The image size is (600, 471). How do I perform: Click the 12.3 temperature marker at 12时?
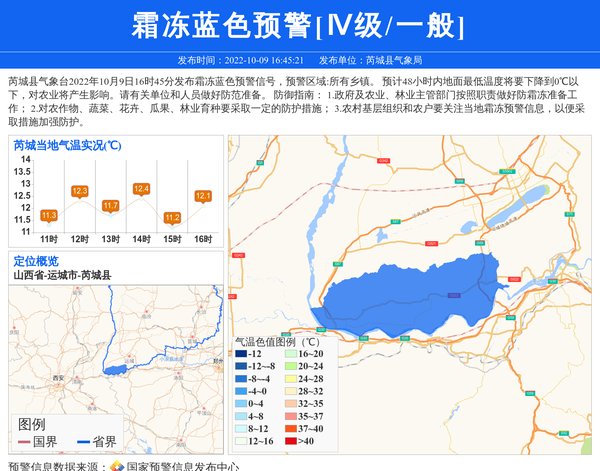click(80, 191)
